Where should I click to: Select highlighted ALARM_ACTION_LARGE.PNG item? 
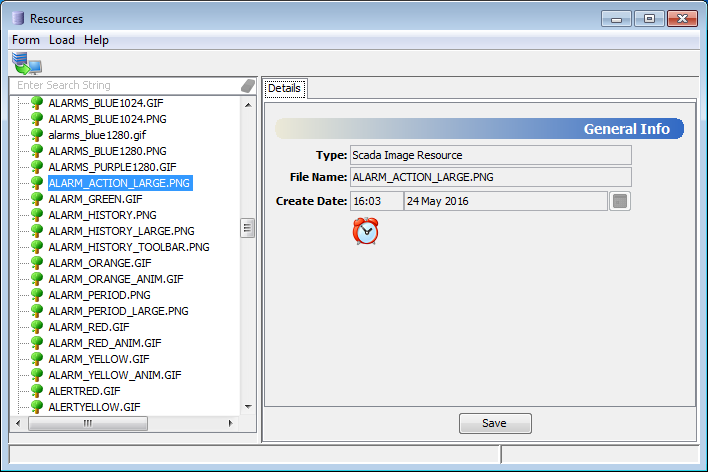pos(120,183)
